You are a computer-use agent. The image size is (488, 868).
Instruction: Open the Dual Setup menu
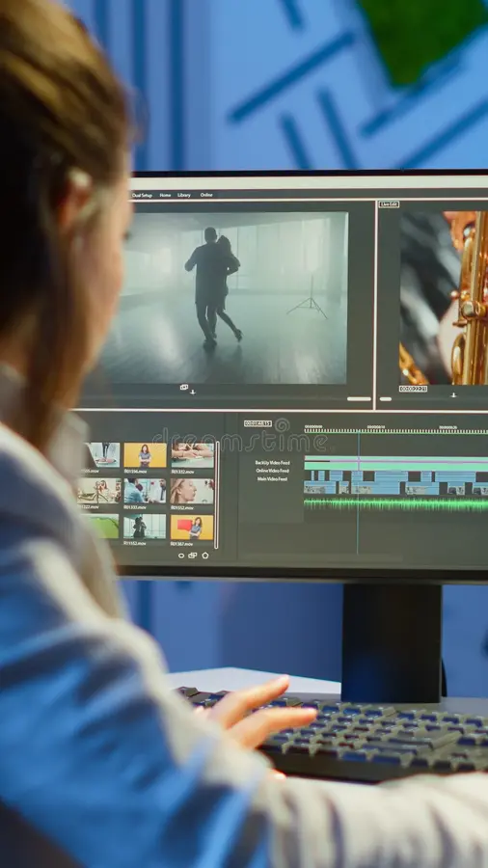142,195
